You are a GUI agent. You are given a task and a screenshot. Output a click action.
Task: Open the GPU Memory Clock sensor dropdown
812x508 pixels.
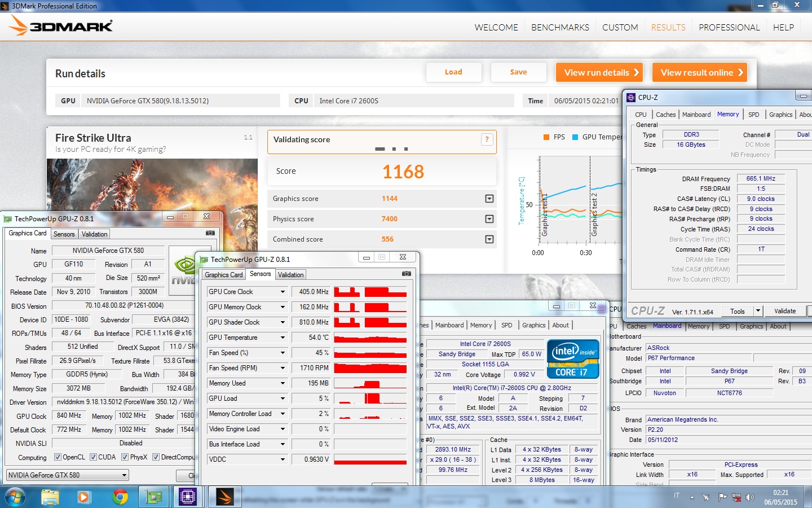click(x=283, y=307)
